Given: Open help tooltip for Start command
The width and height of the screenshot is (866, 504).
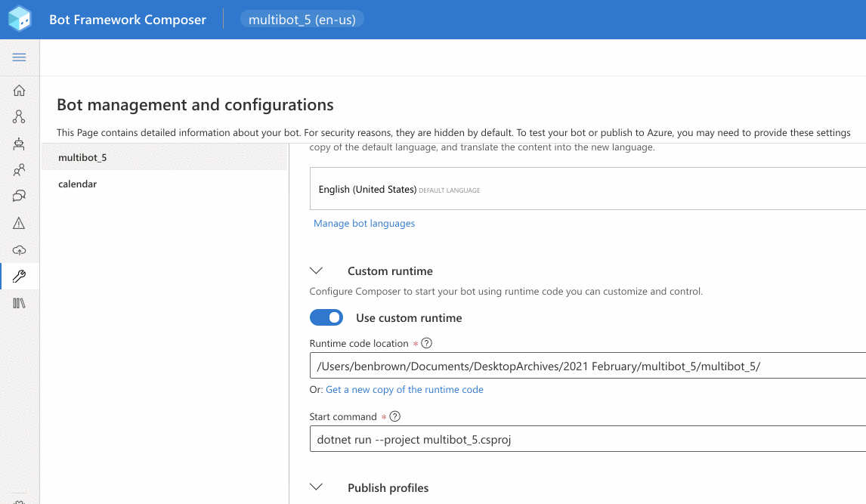Looking at the screenshot, I should 394,416.
